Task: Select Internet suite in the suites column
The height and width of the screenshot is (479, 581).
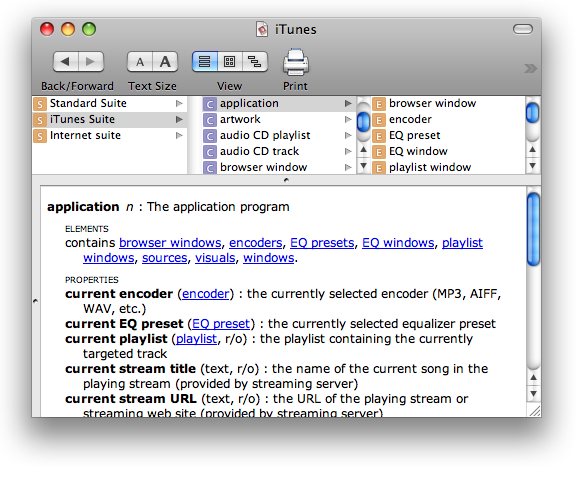Action: (110, 135)
